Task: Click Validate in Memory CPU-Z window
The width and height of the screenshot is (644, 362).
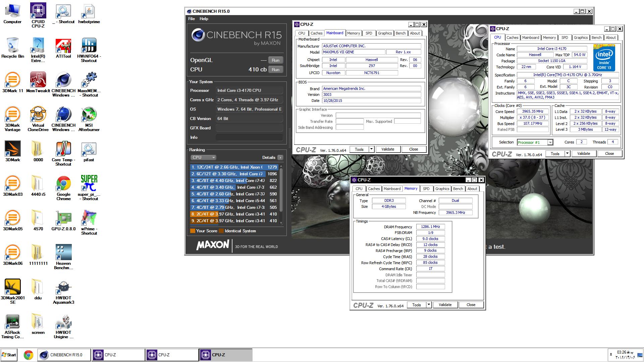Action: pos(445,305)
